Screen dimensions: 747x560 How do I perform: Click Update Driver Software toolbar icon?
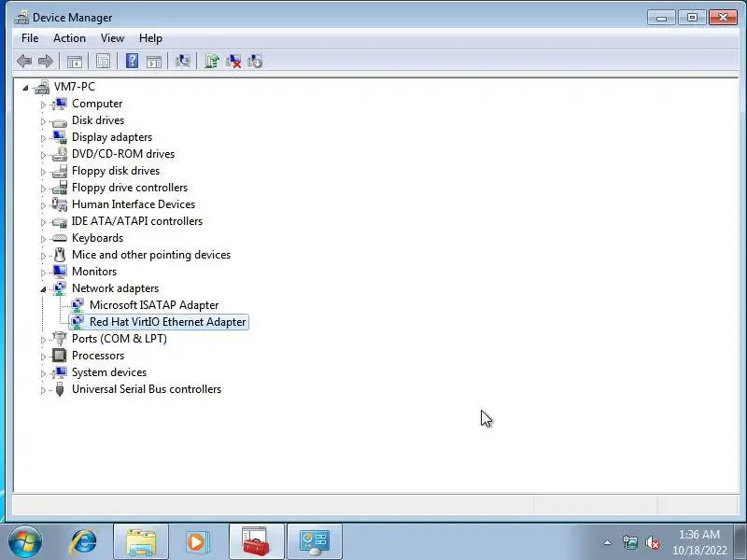pos(212,61)
